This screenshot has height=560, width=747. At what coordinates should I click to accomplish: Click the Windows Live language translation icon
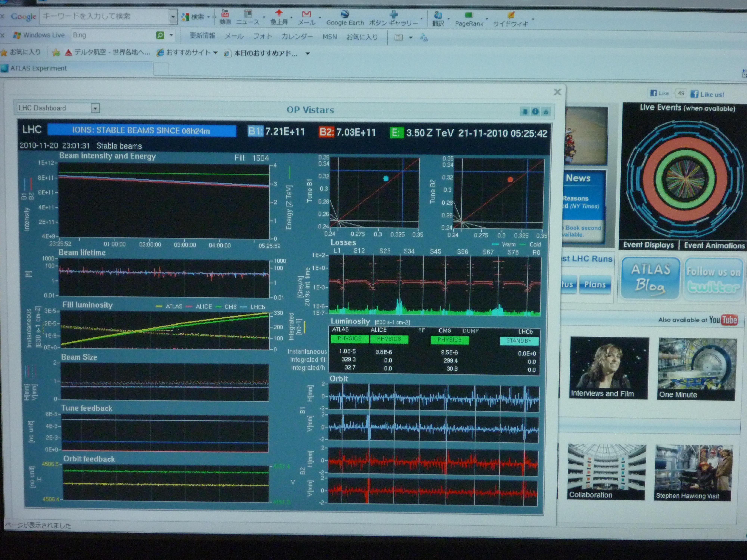click(x=424, y=38)
